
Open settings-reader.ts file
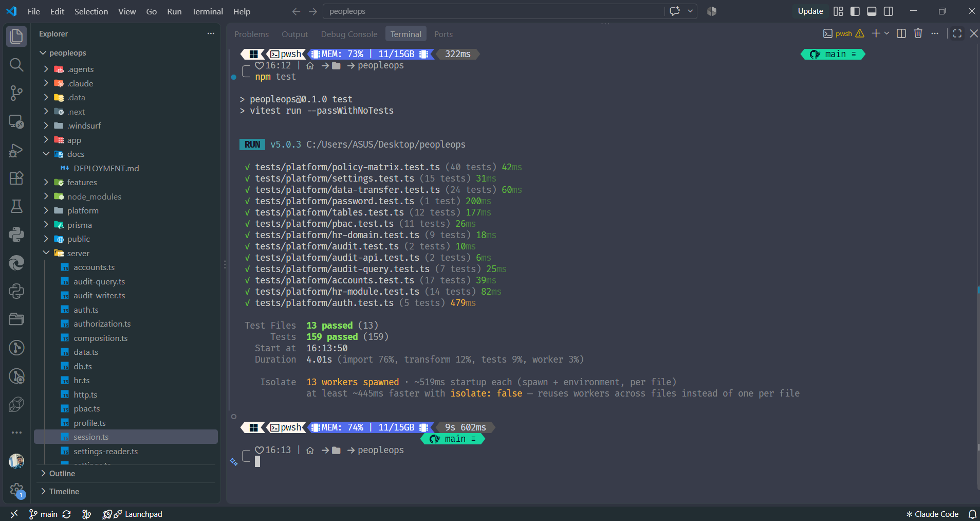[x=126, y=451]
